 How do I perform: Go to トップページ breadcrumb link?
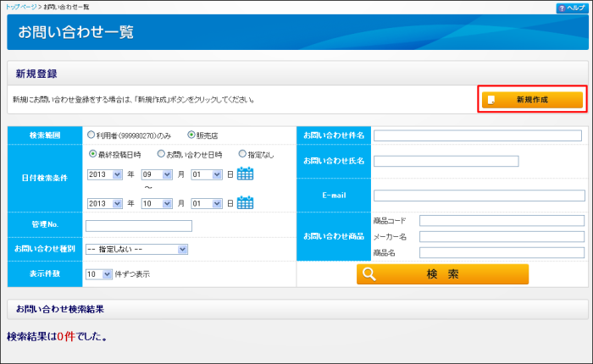click(21, 7)
